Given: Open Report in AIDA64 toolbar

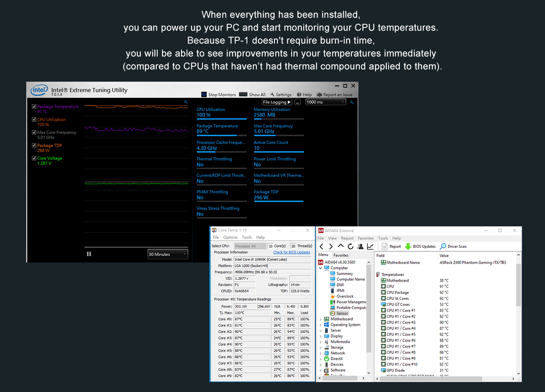Looking at the screenshot, I should click(x=391, y=247).
